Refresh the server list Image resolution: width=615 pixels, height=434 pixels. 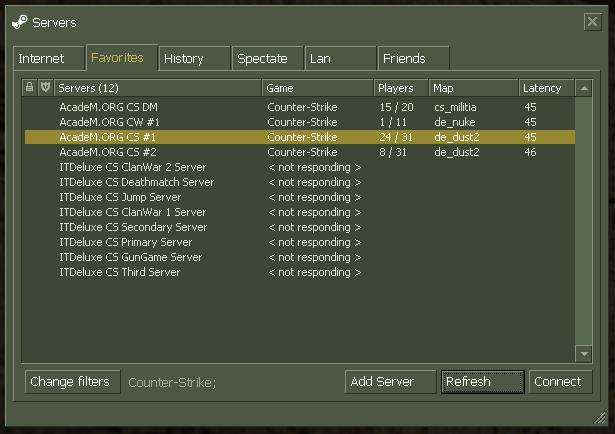coord(482,381)
